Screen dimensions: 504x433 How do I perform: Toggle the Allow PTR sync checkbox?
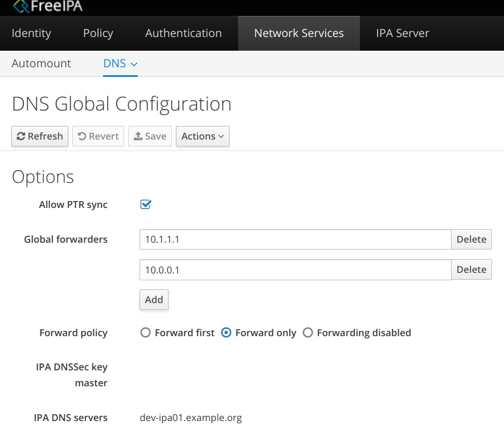tap(146, 205)
